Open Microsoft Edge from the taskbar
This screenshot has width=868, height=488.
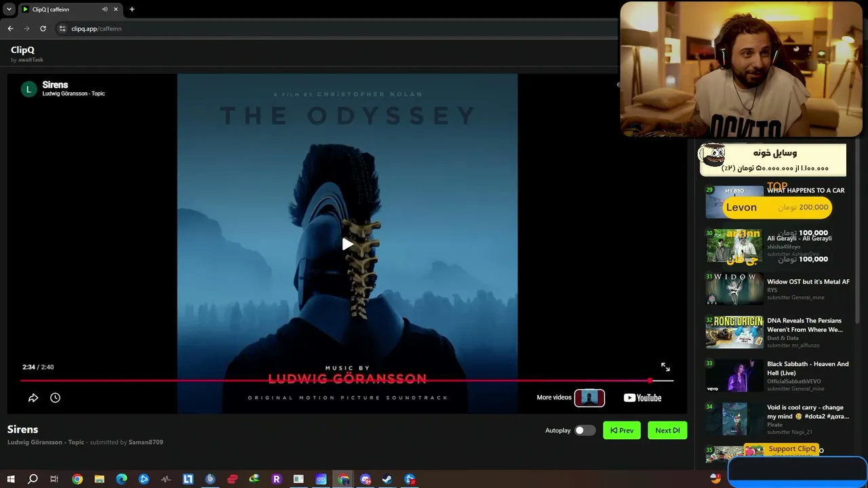tap(122, 479)
